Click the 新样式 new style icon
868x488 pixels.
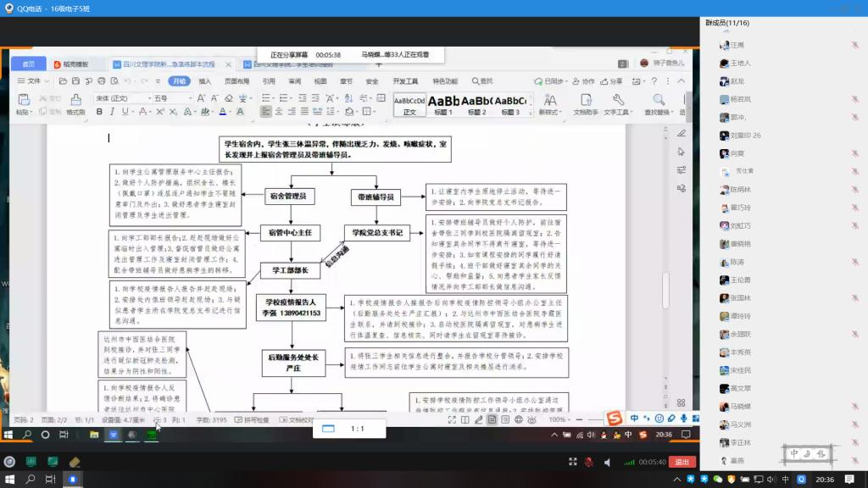pyautogui.click(x=548, y=102)
